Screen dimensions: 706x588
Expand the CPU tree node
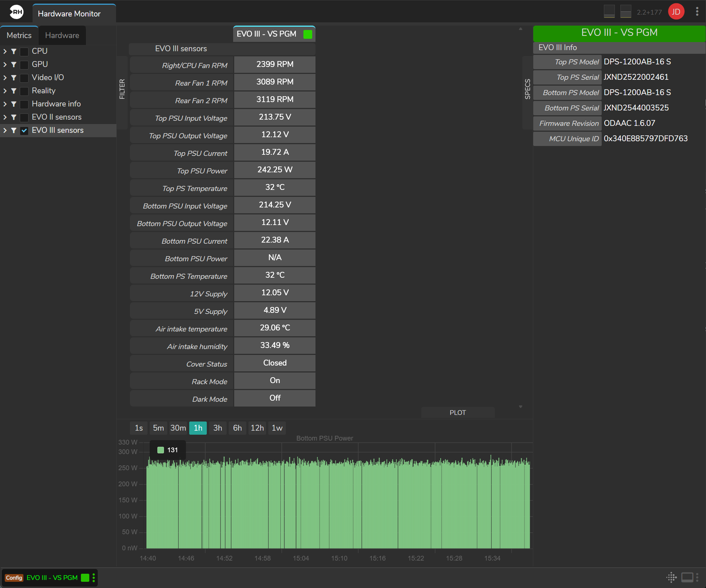pos(5,51)
